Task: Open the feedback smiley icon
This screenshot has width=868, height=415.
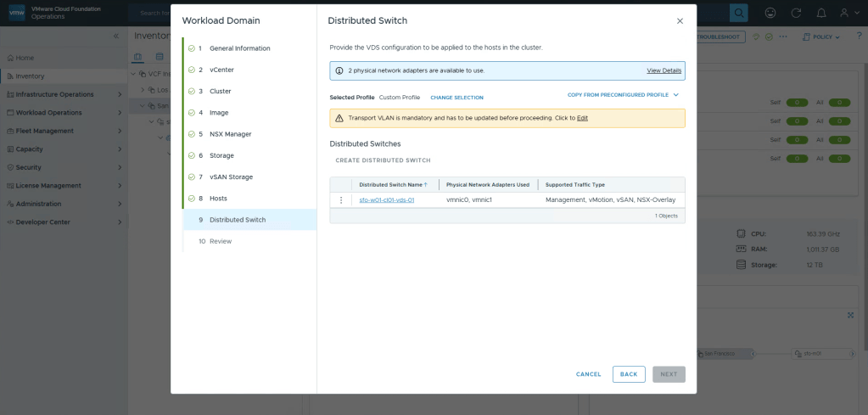Action: tap(770, 13)
